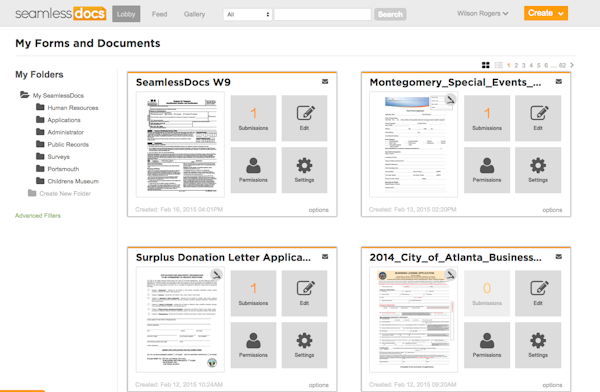Click envelope icon on 2014_City_of_Atlanta_Business card

(x=559, y=256)
